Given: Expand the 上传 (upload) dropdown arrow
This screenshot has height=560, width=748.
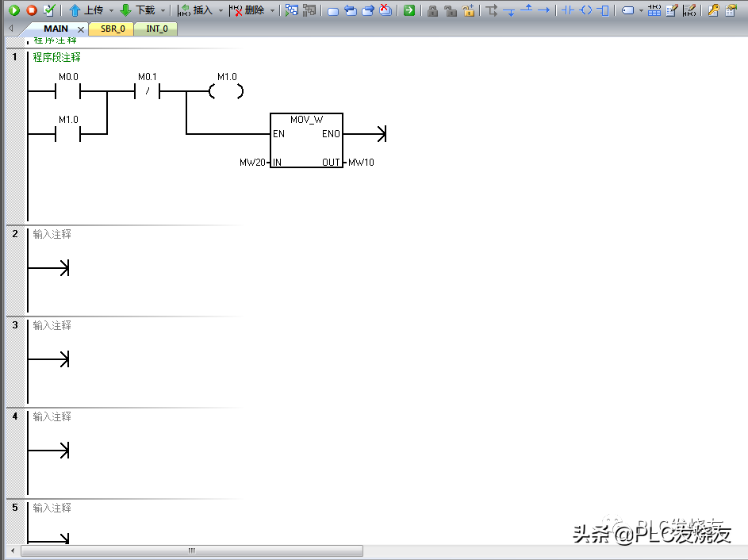Looking at the screenshot, I should click(111, 10).
